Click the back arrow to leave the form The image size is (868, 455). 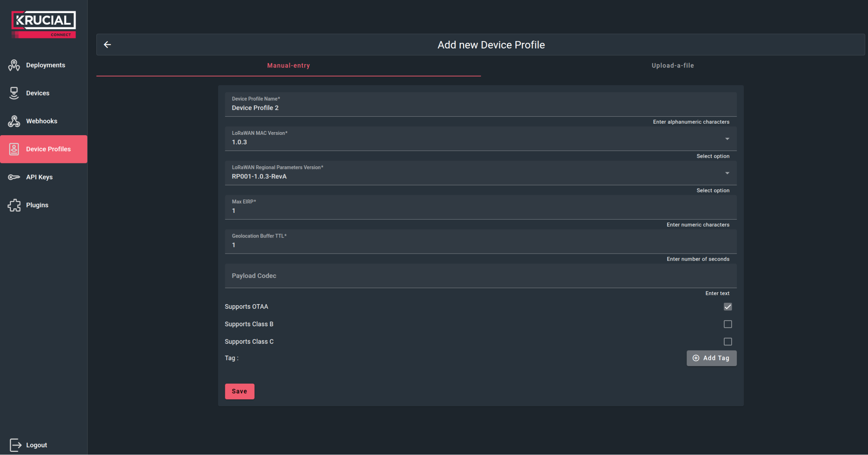coord(108,45)
